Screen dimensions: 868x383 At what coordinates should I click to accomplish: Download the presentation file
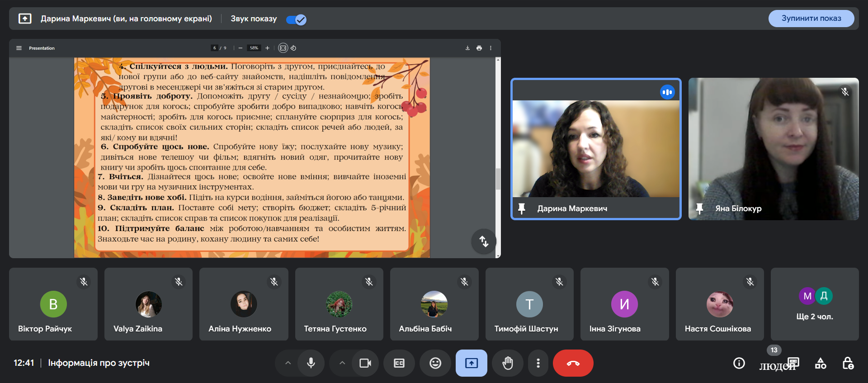tap(467, 48)
